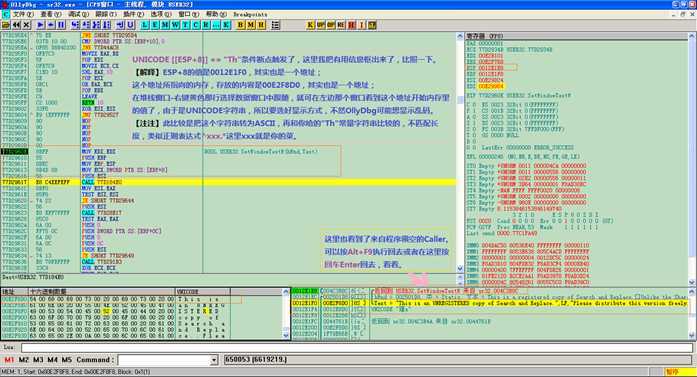This screenshot has width=697, height=377.
Task: Click the yellow K plugin icon
Action: tap(310, 25)
